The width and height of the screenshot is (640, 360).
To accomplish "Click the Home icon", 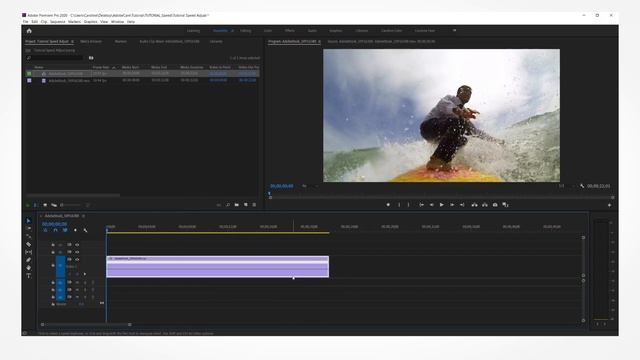I will (x=29, y=31).
